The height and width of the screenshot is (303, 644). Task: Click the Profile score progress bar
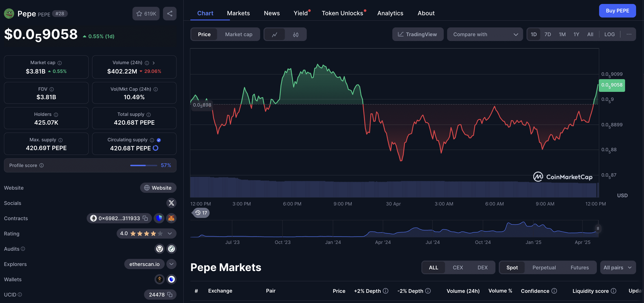pyautogui.click(x=143, y=165)
